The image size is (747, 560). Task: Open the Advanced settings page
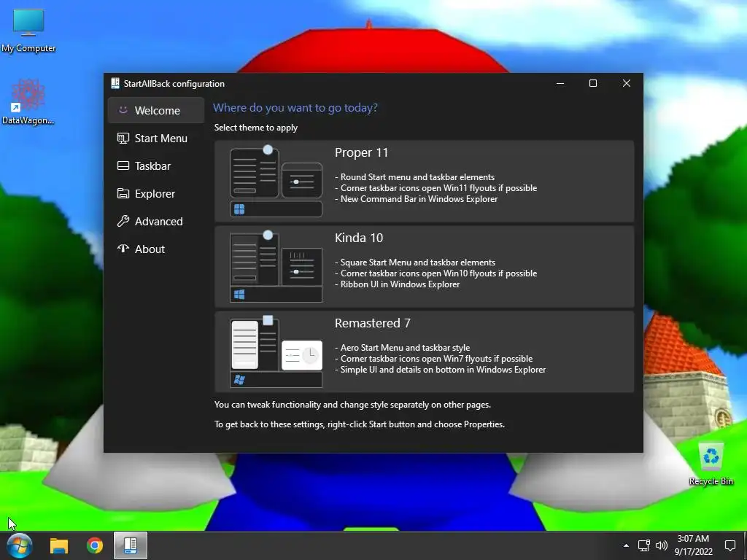[x=156, y=221]
